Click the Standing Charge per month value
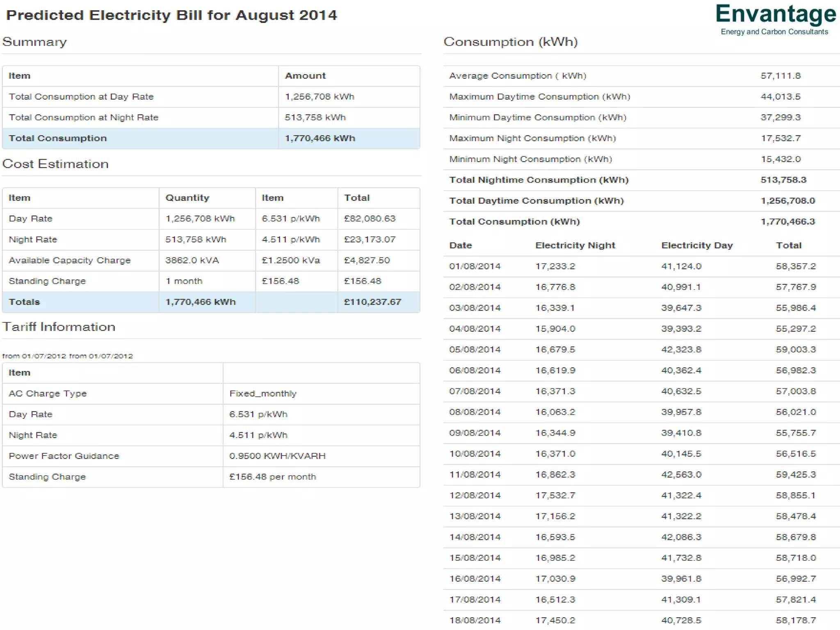This screenshot has width=840, height=630. pos(272,477)
